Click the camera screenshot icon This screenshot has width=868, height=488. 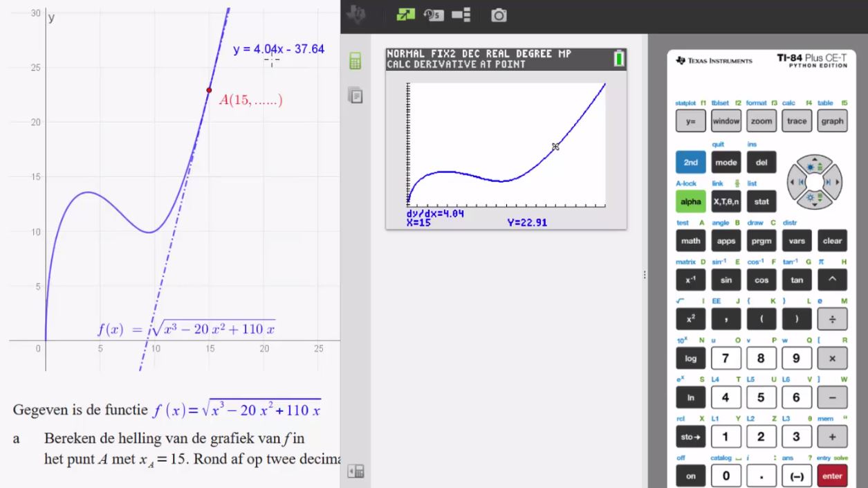[499, 15]
